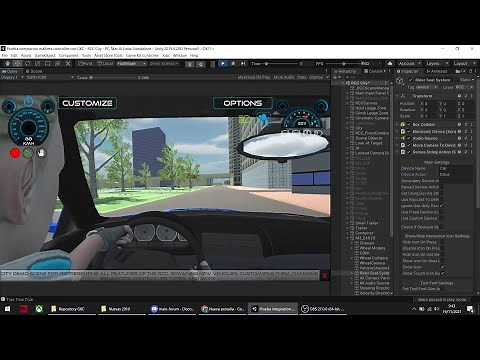Viewport: 480px width, 360px height.
Task: Toggle Show Icon checkbox
Action: click(x=442, y=267)
